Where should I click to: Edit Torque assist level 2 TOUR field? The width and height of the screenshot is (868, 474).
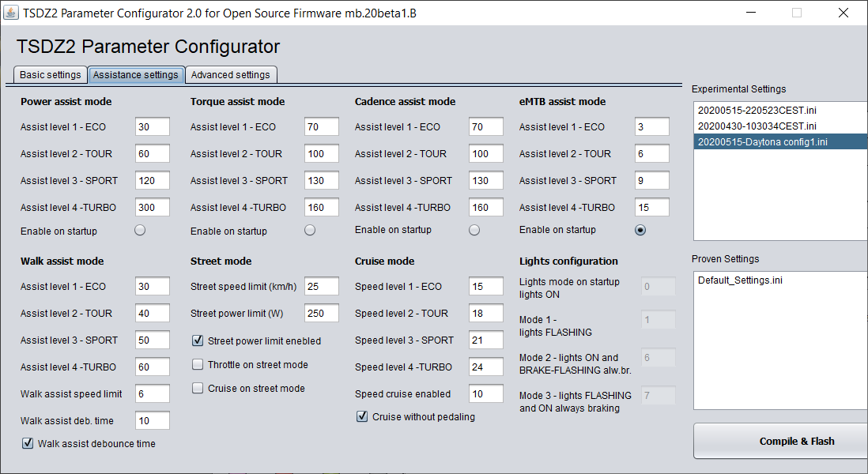pos(322,154)
